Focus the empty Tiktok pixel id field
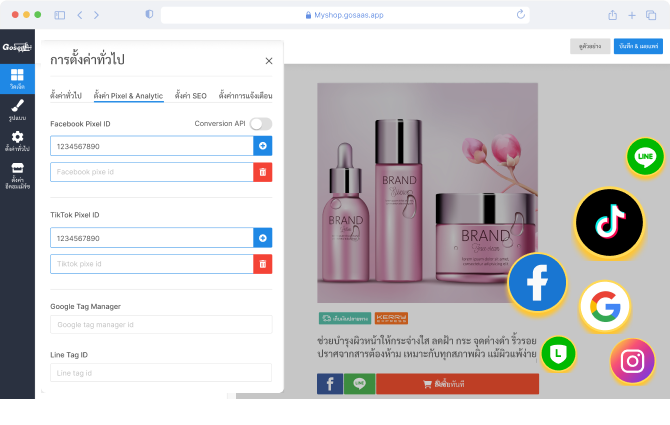Image resolution: width=670 pixels, height=425 pixels. pos(152,264)
